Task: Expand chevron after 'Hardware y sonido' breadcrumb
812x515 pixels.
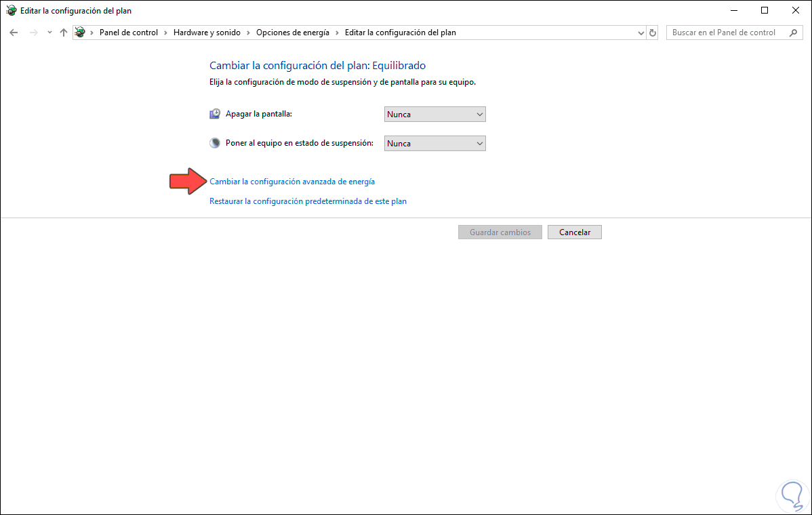Action: (248, 33)
